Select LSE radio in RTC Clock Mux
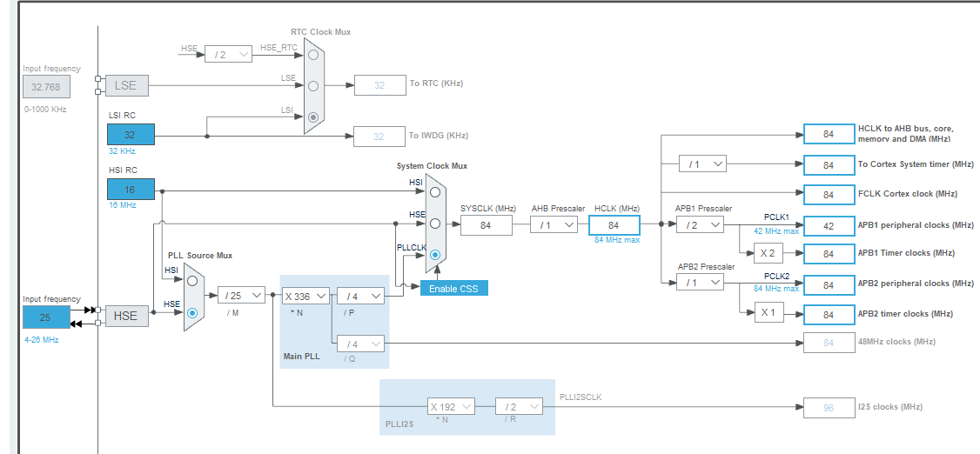The height and width of the screenshot is (454, 980). coord(313,85)
